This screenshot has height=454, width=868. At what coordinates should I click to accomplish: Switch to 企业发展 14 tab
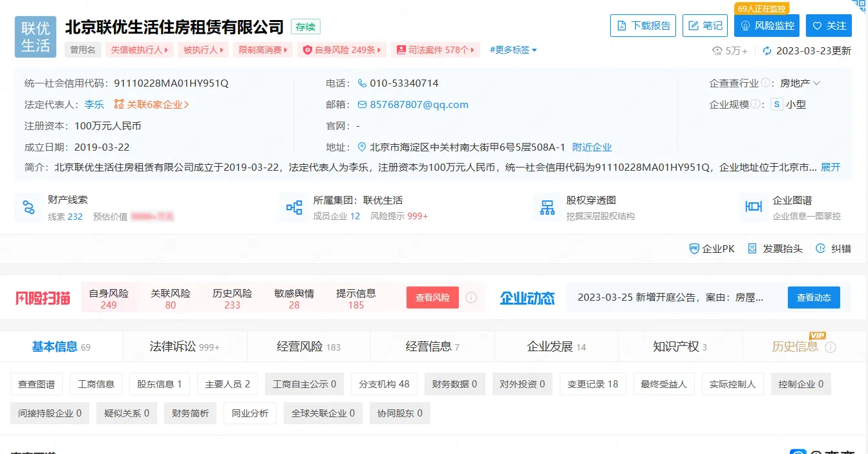(556, 347)
